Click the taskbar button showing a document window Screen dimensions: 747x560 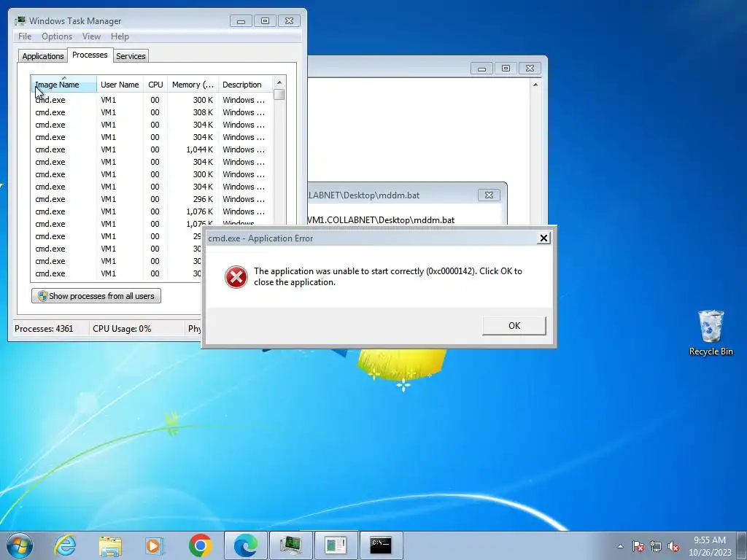pos(336,545)
